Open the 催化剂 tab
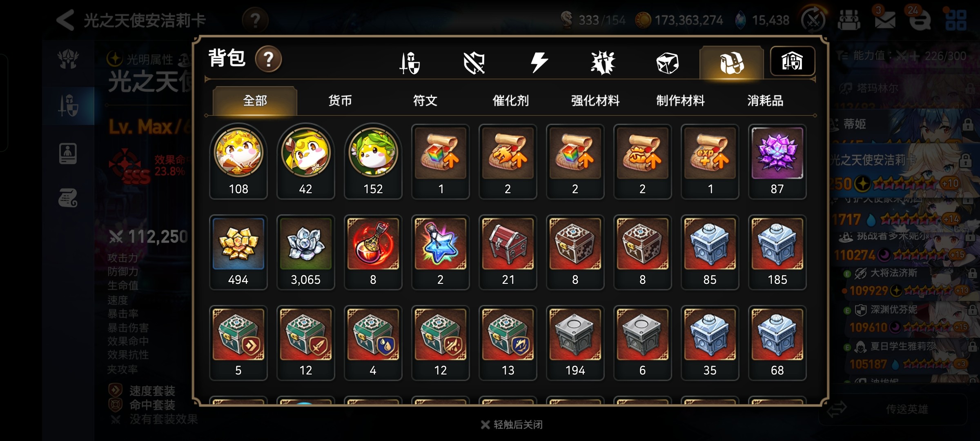980x441 pixels. (x=510, y=100)
